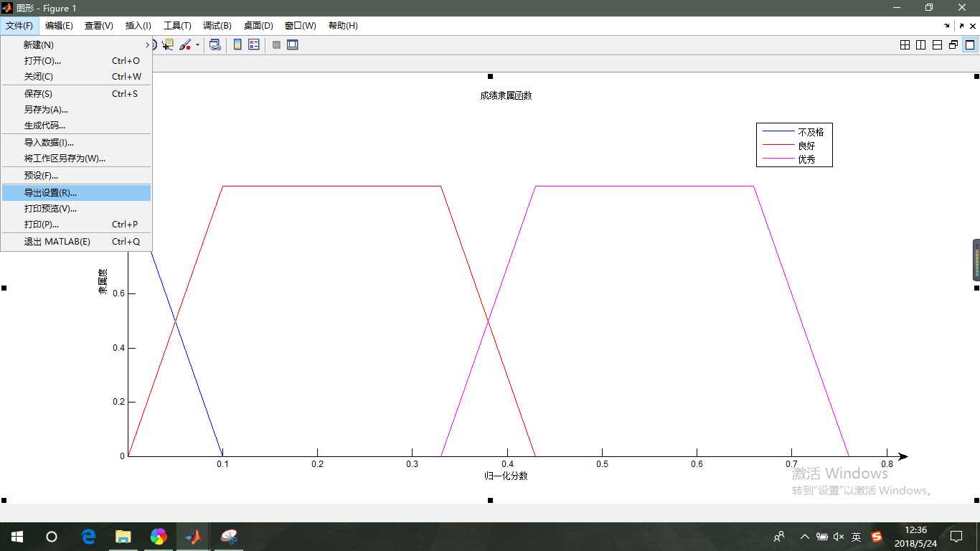Open the 插入(I) menu

[x=138, y=26]
